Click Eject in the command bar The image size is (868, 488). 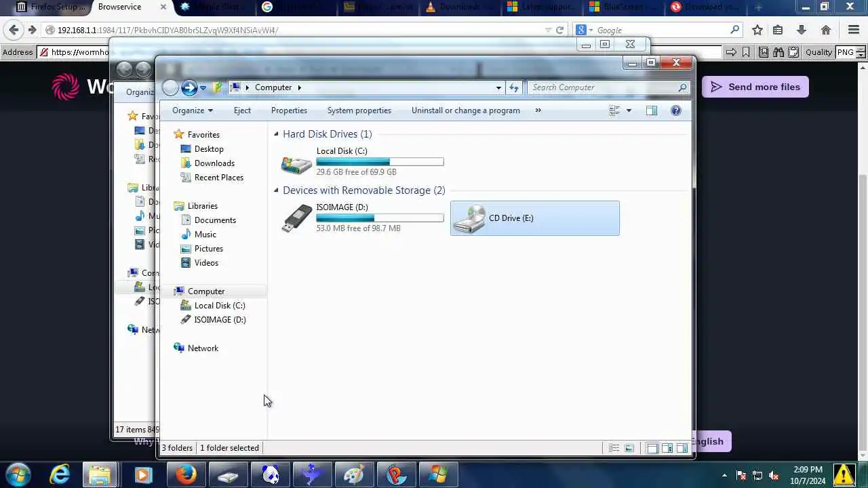click(x=242, y=110)
